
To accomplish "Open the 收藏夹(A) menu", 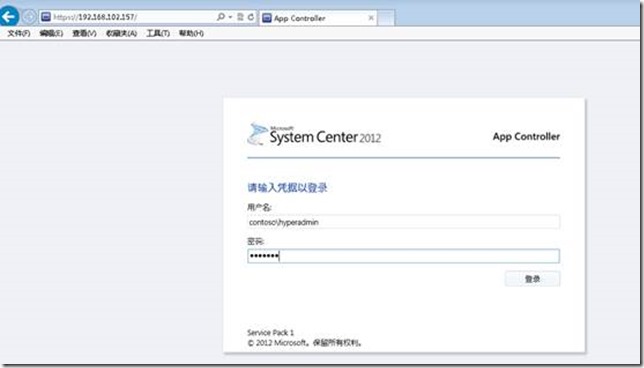I will [x=121, y=33].
